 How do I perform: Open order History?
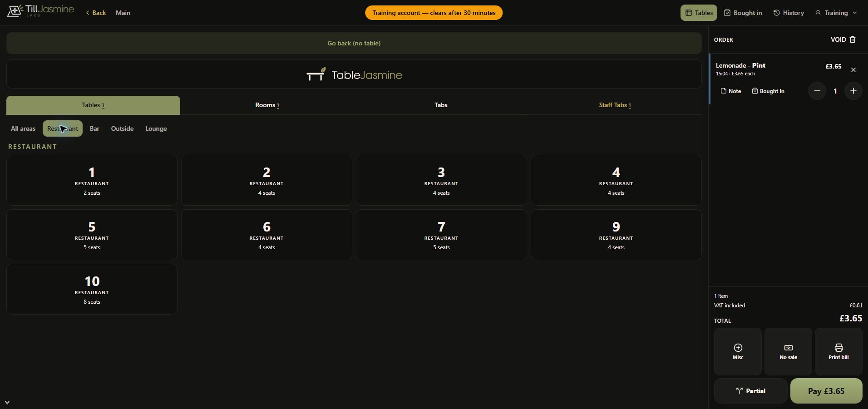point(789,13)
